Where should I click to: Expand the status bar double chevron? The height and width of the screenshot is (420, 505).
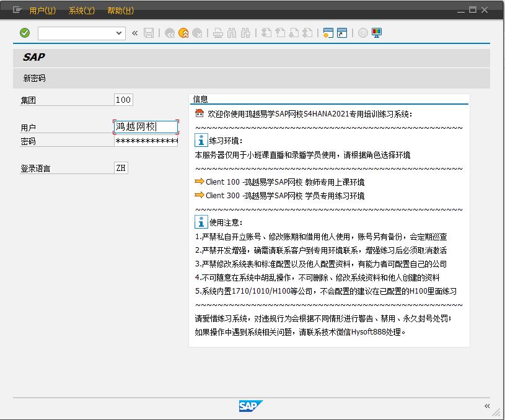(487, 406)
